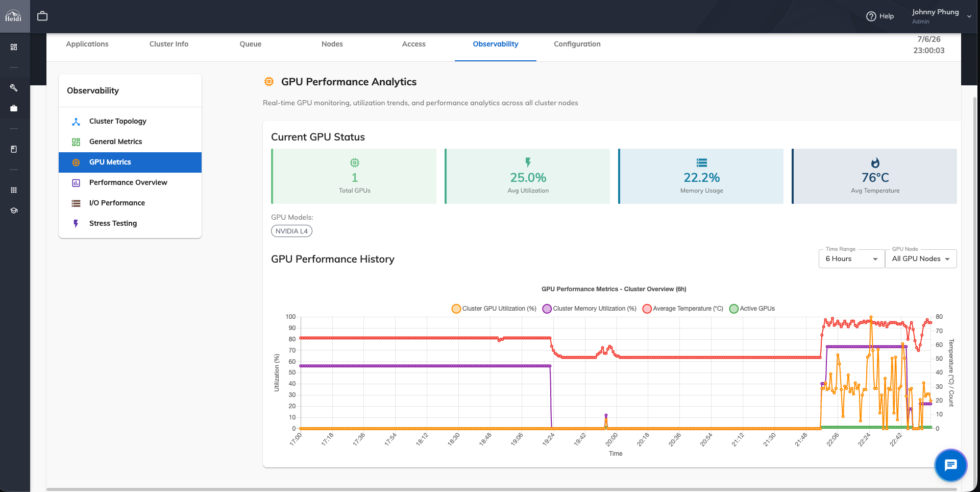
Task: Click the NVIDIA L4 model chip
Action: (291, 231)
